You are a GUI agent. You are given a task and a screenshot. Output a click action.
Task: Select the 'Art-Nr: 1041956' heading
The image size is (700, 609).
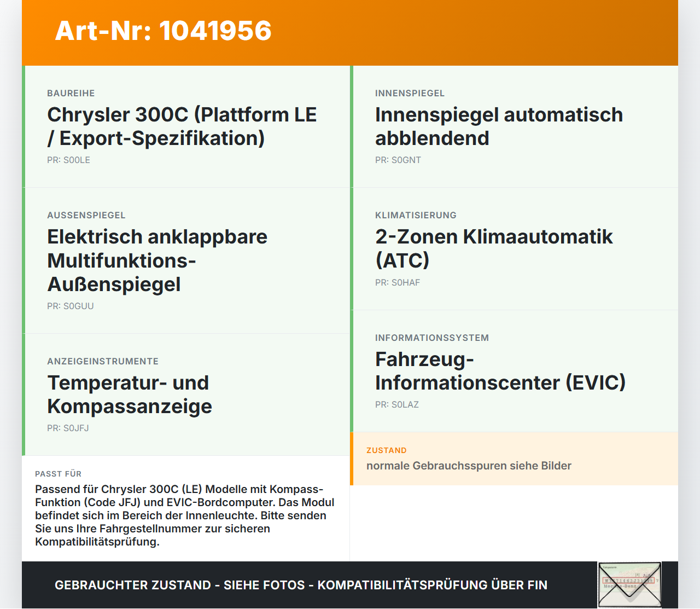point(163,31)
